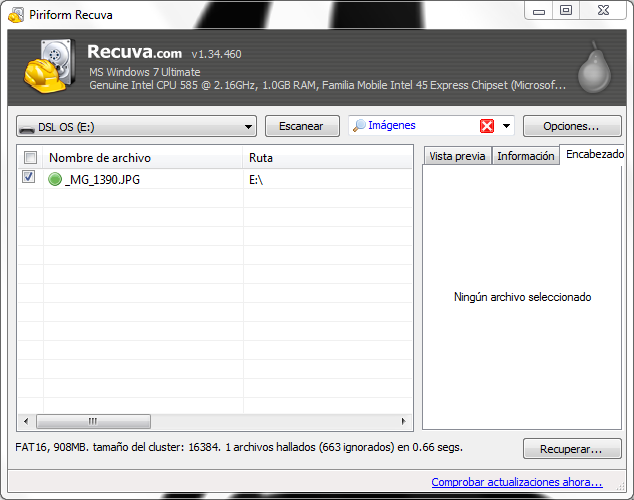Image resolution: width=634 pixels, height=500 pixels.
Task: Switch to the Vista previa tab
Action: (x=457, y=156)
